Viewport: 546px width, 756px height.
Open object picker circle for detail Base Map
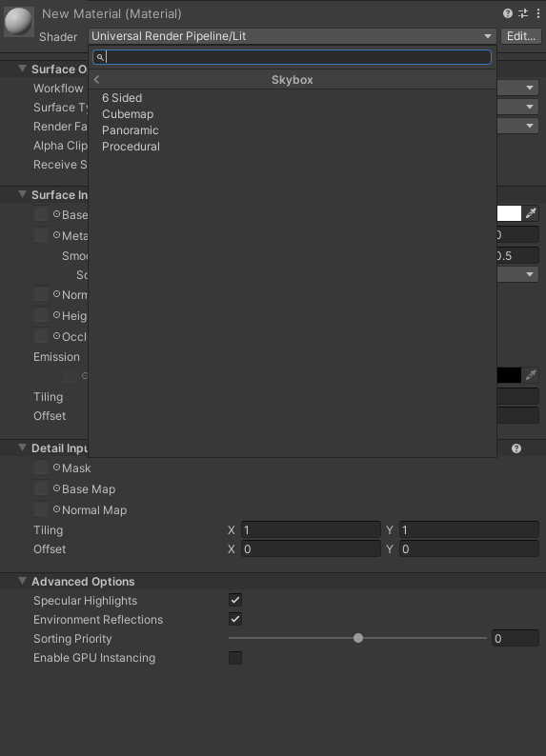[x=56, y=488]
